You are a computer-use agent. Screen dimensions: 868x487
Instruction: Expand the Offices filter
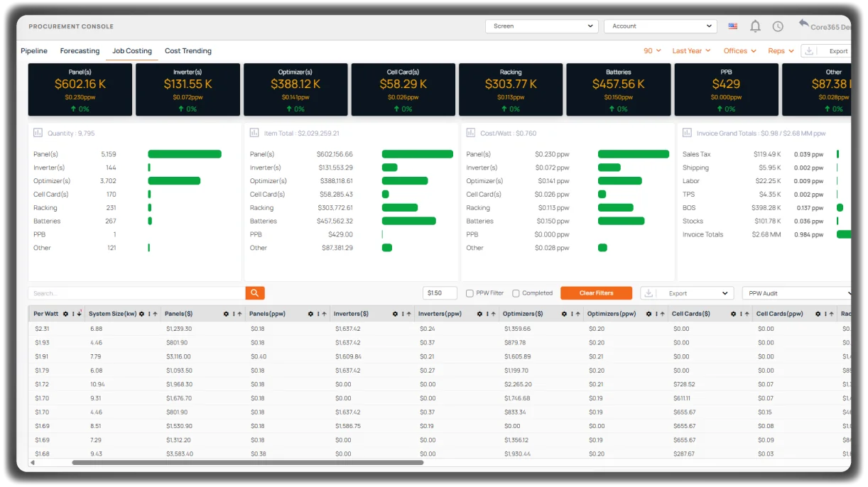click(739, 51)
